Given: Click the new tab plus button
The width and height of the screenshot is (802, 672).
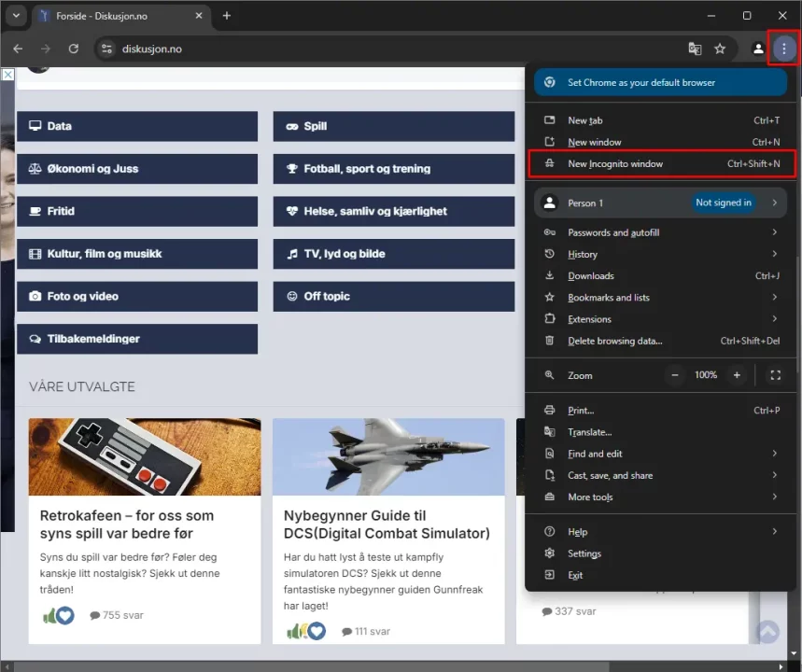Looking at the screenshot, I should tap(226, 16).
